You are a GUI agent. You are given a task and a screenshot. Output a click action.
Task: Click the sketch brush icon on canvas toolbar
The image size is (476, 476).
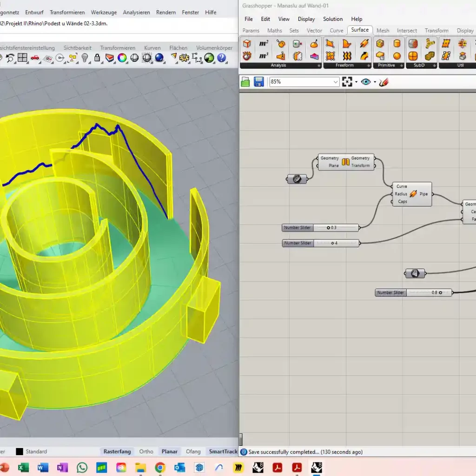383,82
